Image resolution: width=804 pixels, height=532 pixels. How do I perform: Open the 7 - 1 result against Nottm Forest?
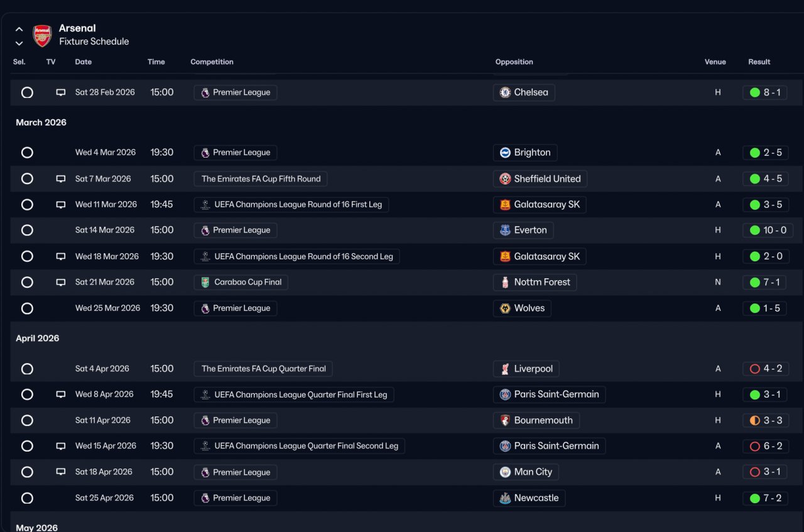point(764,282)
